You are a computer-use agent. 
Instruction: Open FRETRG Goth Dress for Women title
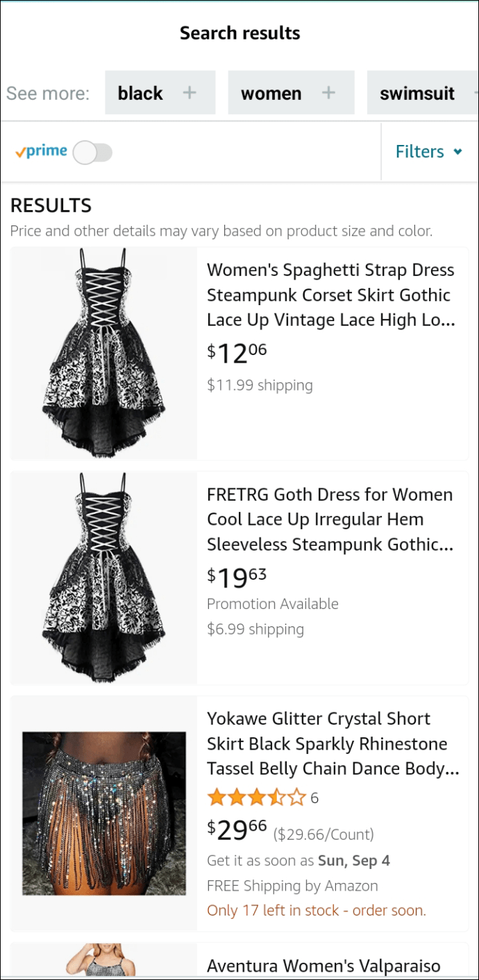click(x=330, y=519)
